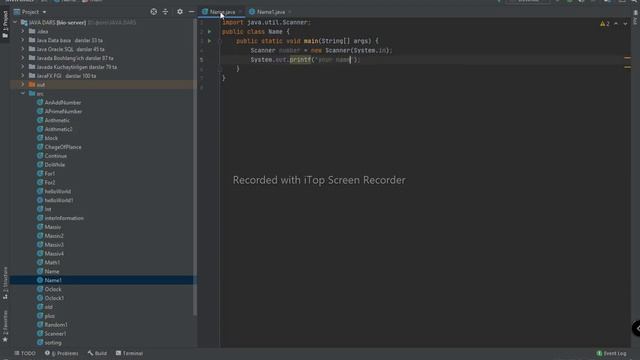
Task: Open the Oclock class file
Action: [53, 289]
